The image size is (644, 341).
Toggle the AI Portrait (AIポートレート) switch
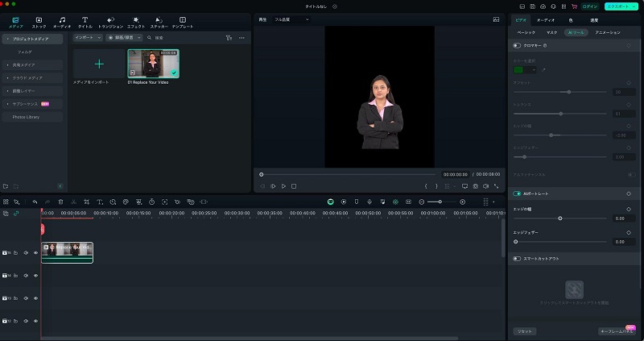click(517, 193)
